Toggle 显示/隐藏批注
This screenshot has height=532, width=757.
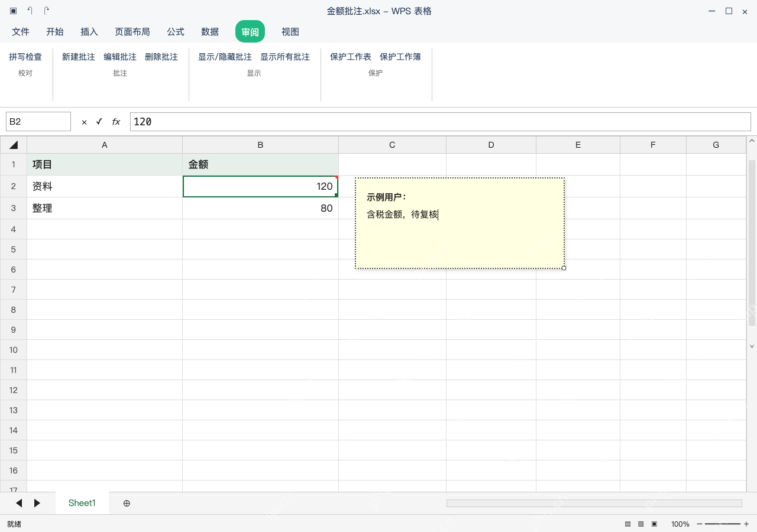coord(225,57)
